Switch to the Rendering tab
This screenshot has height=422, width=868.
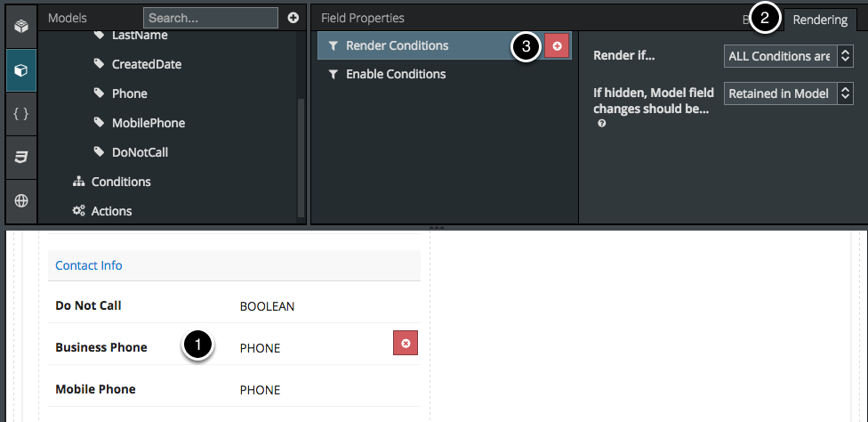tap(820, 20)
